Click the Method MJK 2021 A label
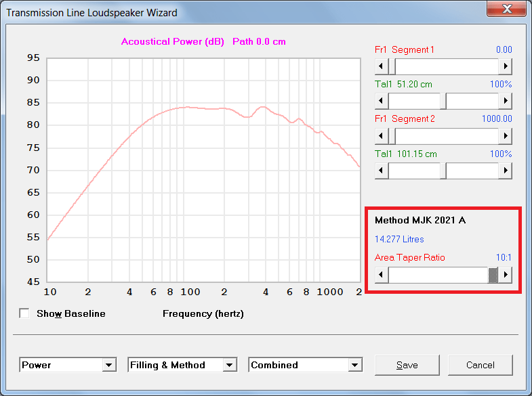The width and height of the screenshot is (532, 396). [420, 220]
